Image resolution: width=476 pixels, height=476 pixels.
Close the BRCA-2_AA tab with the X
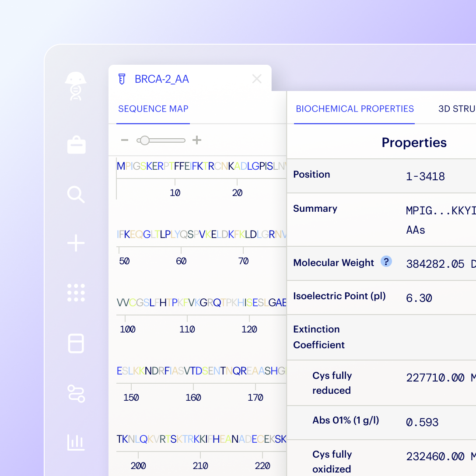[x=257, y=79]
